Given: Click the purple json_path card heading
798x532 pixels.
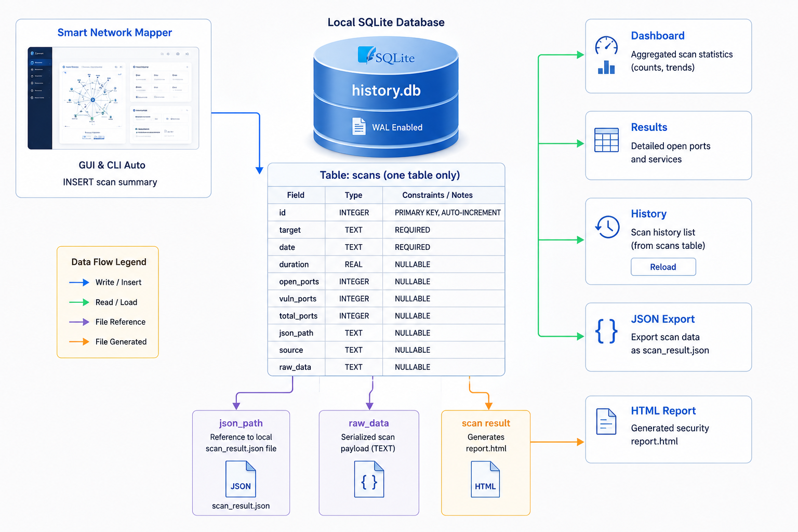Looking at the screenshot, I should [241, 423].
